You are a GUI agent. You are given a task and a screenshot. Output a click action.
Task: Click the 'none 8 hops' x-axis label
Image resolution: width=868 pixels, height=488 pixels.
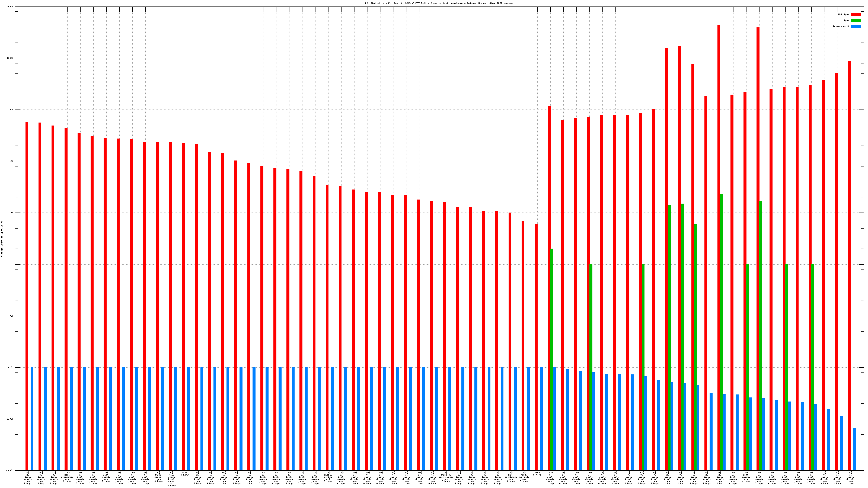tap(184, 474)
